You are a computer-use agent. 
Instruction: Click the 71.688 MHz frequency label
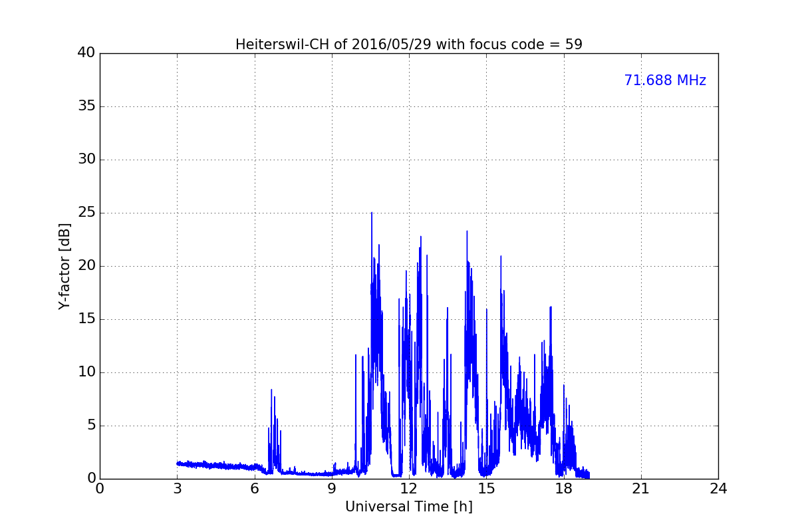(665, 80)
